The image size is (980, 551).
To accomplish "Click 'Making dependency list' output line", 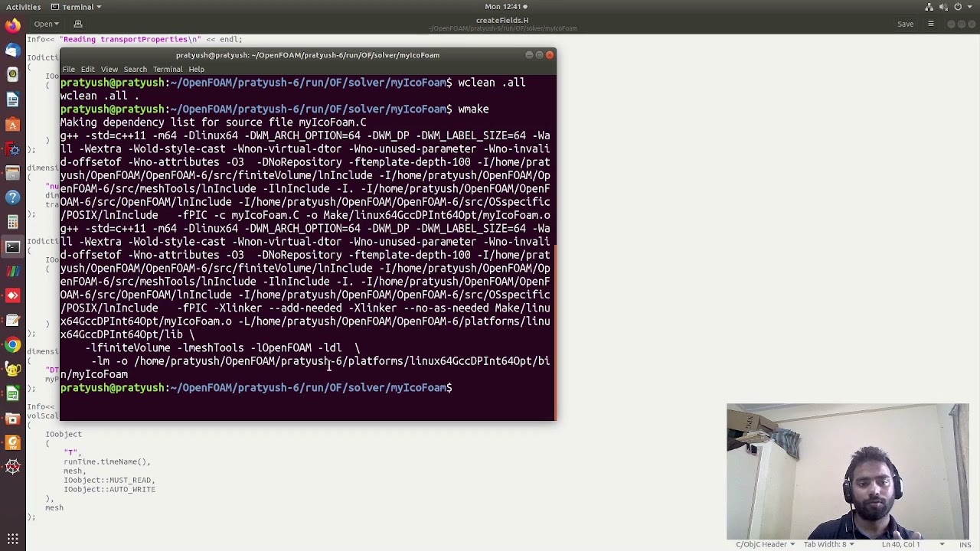I will point(214,122).
